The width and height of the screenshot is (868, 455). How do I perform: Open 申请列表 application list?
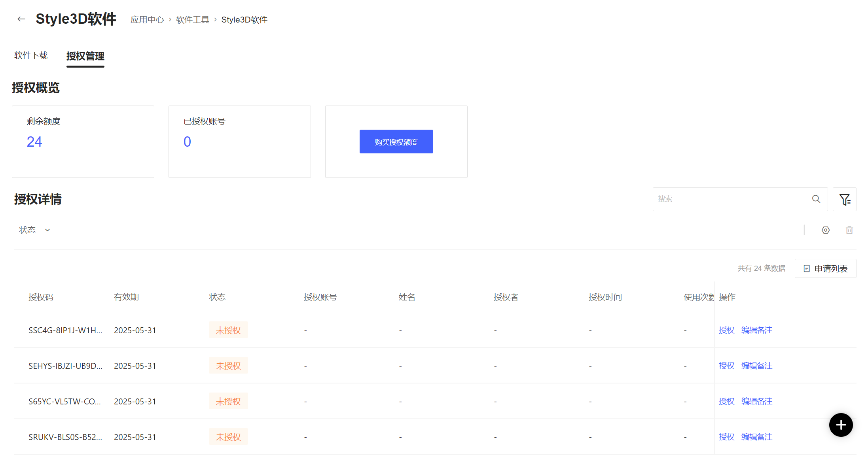[x=826, y=269]
